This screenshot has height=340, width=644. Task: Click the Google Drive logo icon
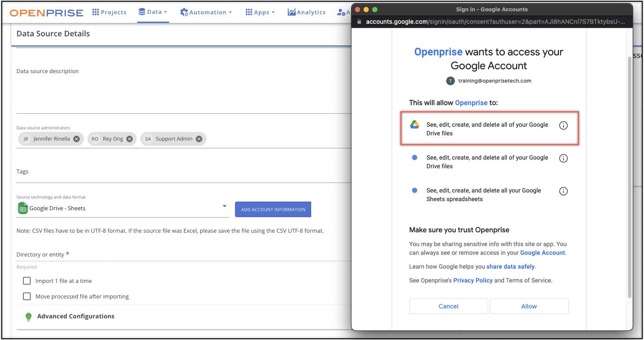click(415, 125)
